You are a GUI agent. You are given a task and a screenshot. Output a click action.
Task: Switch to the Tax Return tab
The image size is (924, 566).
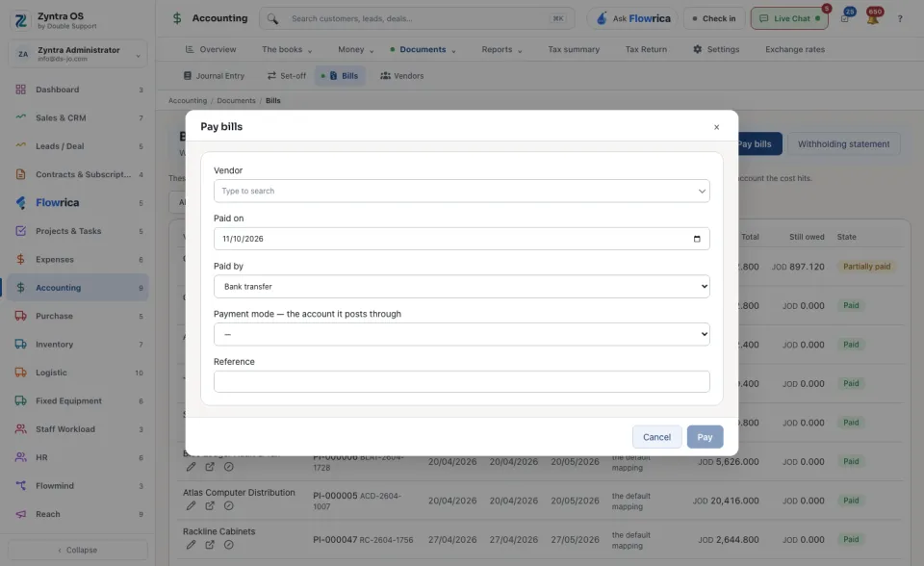(646, 49)
